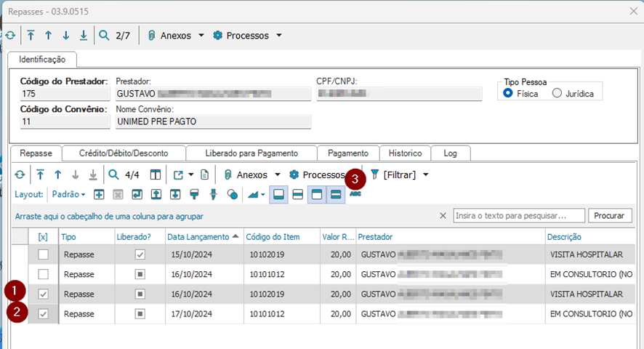The image size is (644, 349).
Task: Move to previous row in Repasse grid
Action: 58,174
